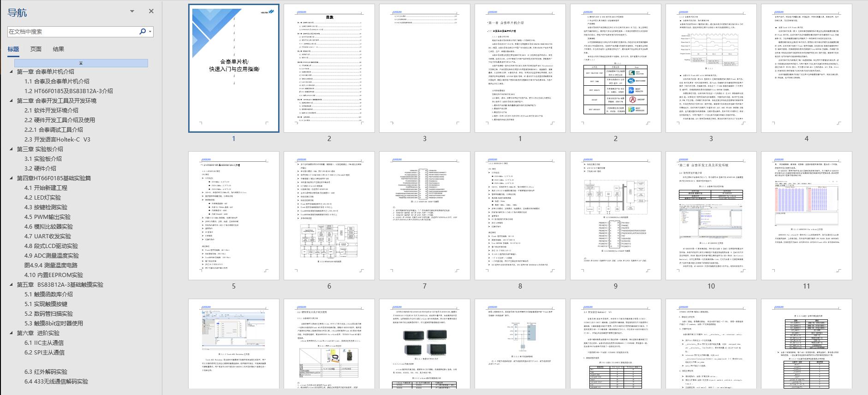868x395 pixels.
Task: Select the blue cover page 合泰单片机 thumbnail
Action: [234, 68]
